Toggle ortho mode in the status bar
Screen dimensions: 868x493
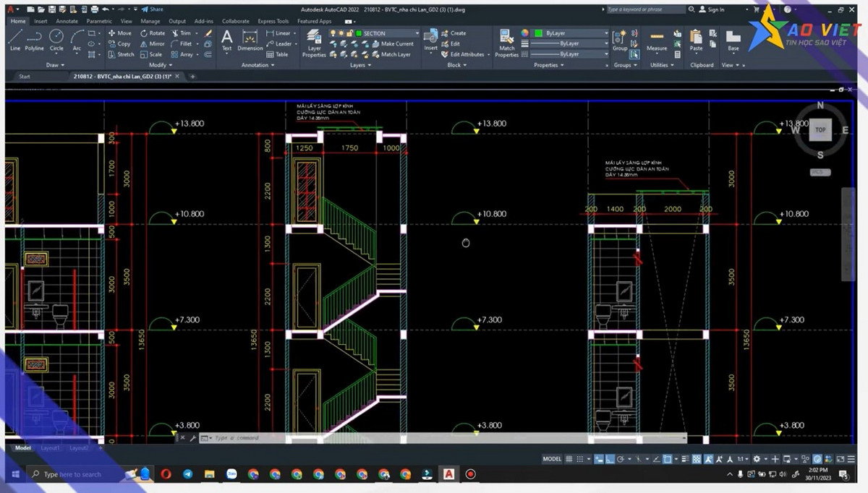click(x=610, y=459)
